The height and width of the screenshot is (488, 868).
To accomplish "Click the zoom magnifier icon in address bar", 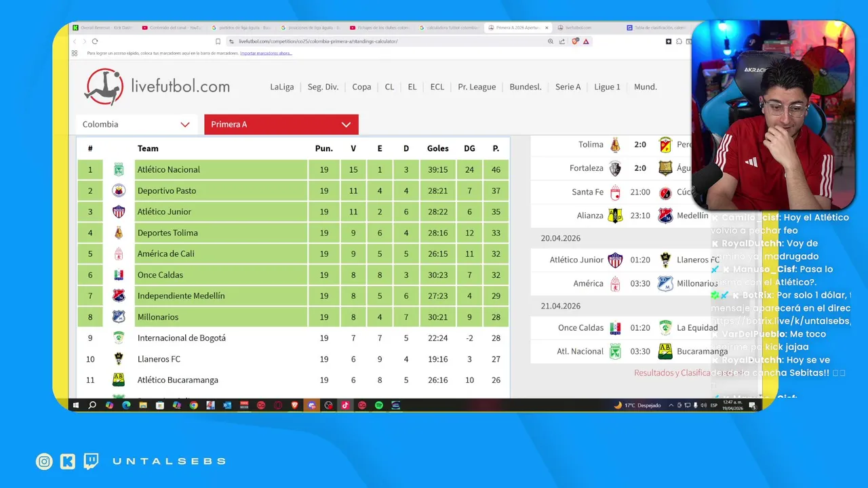I will tap(551, 41).
